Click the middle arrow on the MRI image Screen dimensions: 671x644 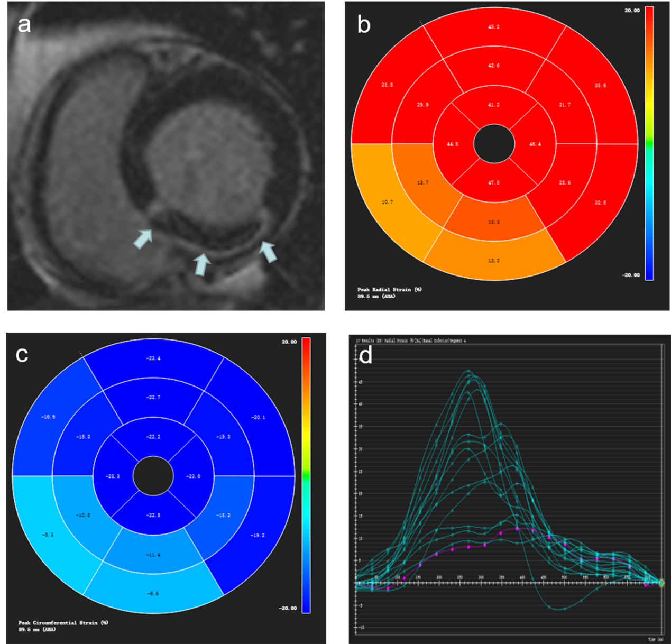click(201, 264)
